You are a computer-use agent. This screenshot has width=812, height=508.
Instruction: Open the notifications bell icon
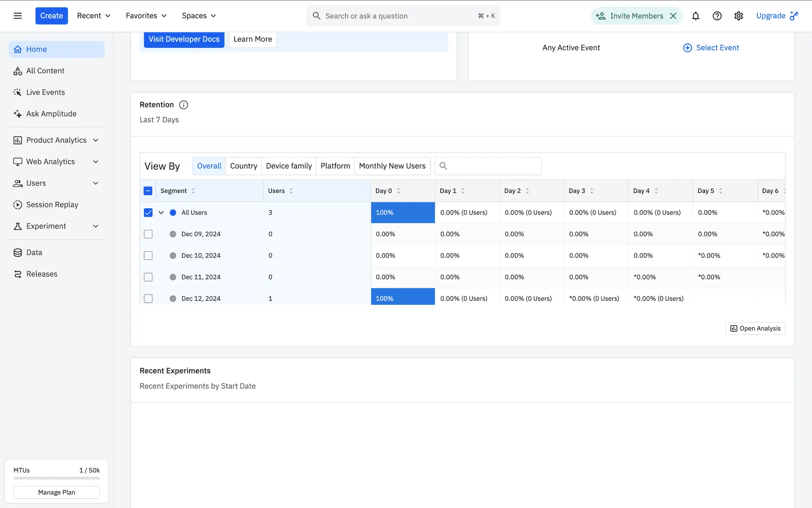click(x=695, y=16)
